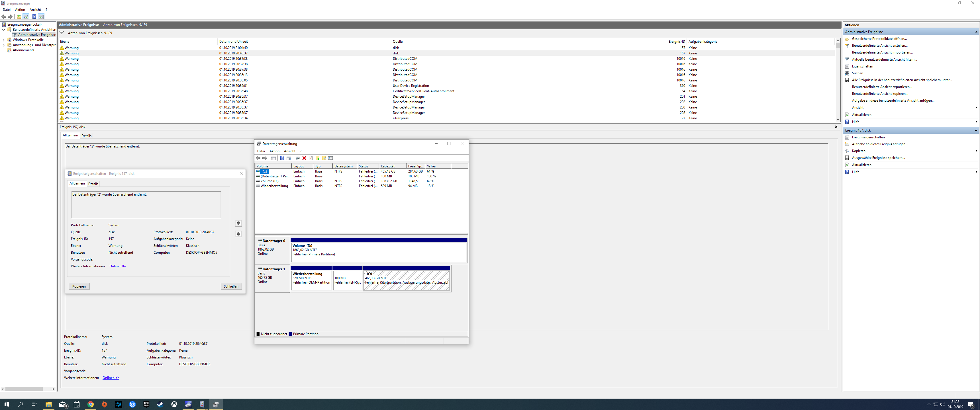Expand the Windows-Protokolle tree node
This screenshot has width=980, height=410.
click(4, 40)
